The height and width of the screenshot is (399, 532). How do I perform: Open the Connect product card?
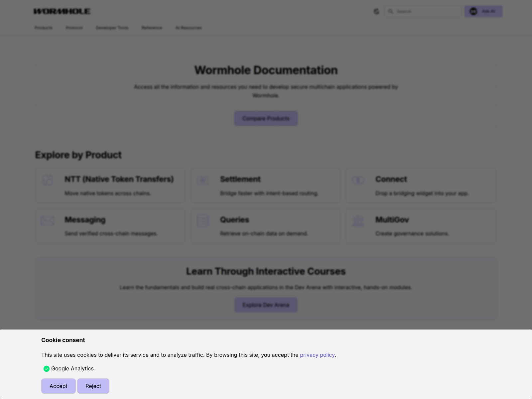click(421, 186)
